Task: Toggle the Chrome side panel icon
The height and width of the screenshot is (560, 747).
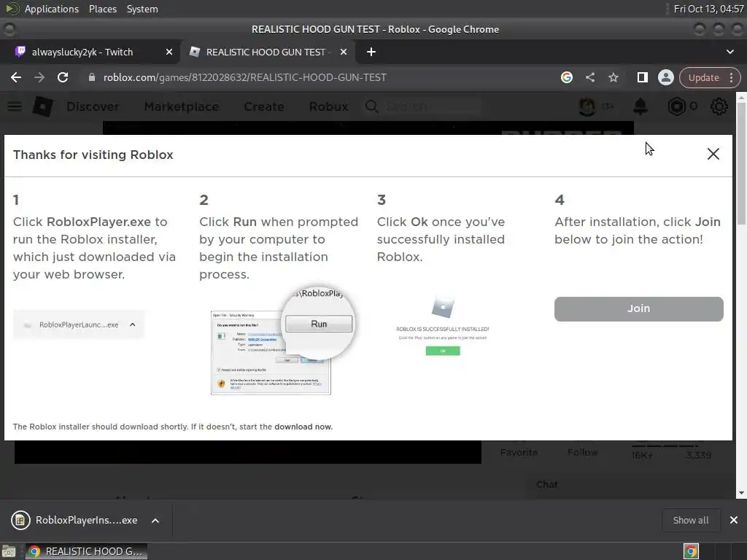Action: tap(642, 77)
